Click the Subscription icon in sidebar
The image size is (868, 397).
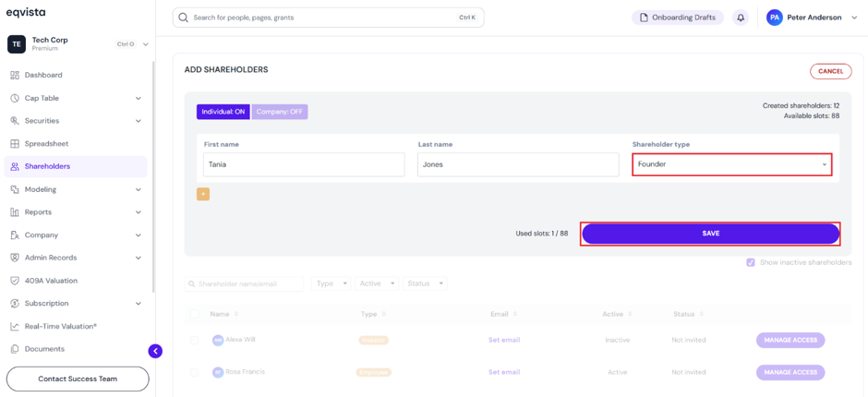[15, 304]
